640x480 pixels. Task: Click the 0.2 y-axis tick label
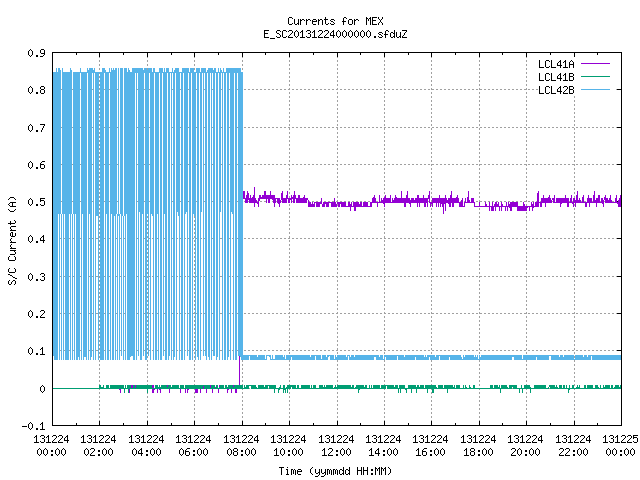pos(36,314)
